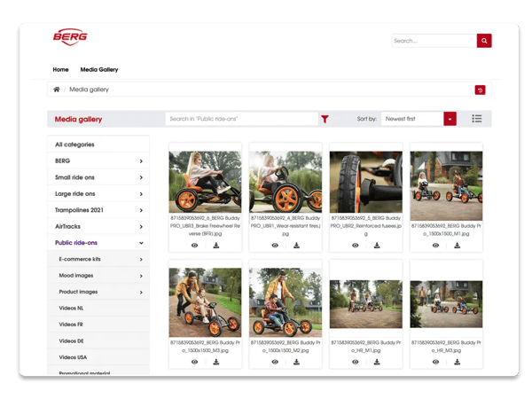This screenshot has height=399, width=532.
Task: Click the Newest first sort box
Action: pyautogui.click(x=412, y=119)
